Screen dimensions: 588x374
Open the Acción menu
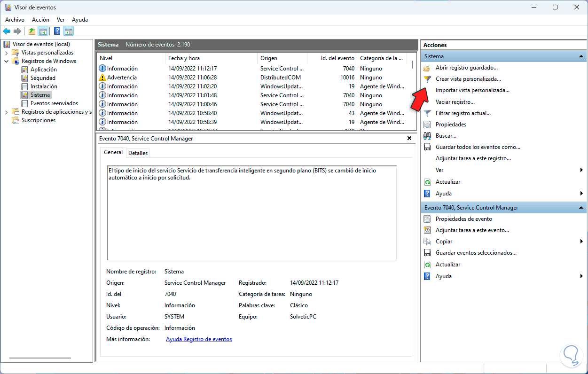pyautogui.click(x=40, y=20)
